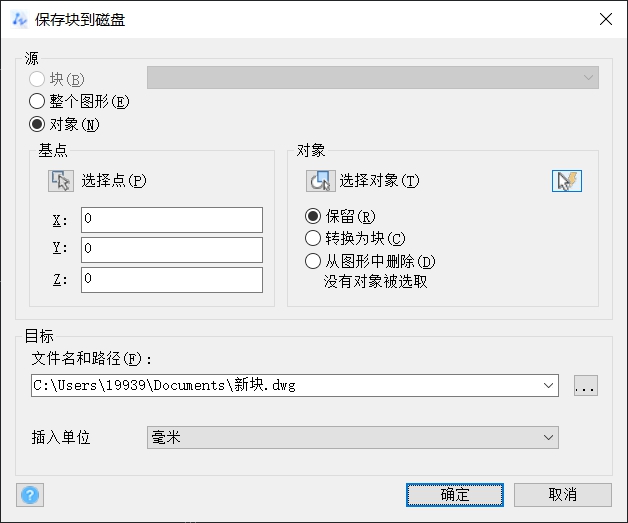This screenshot has width=628, height=523.
Task: Choose the 保留 retain option
Action: coord(313,216)
